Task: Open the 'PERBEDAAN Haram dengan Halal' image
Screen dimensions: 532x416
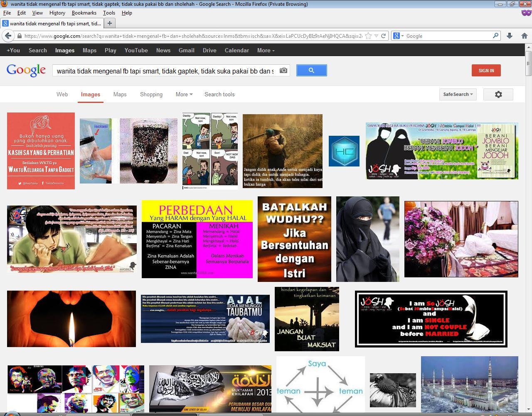Action: tap(197, 239)
